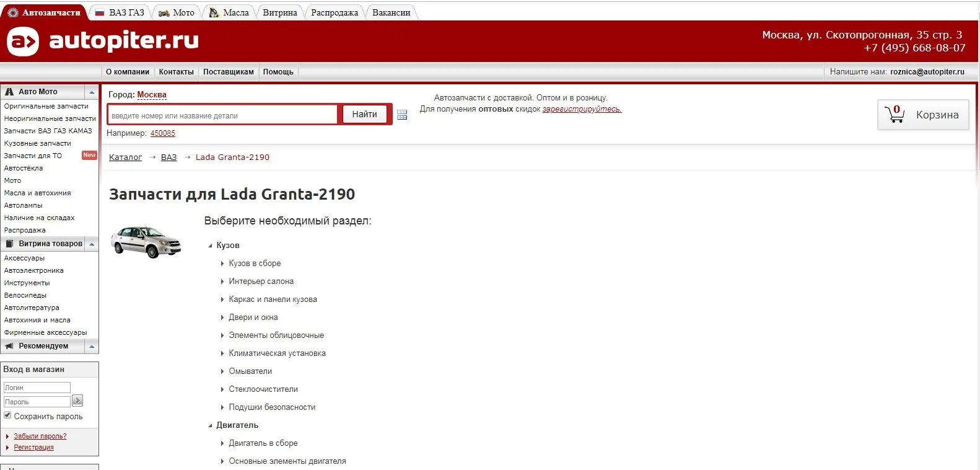
Task: Open Оригинальные запчасти in sidebar
Action: (x=46, y=107)
